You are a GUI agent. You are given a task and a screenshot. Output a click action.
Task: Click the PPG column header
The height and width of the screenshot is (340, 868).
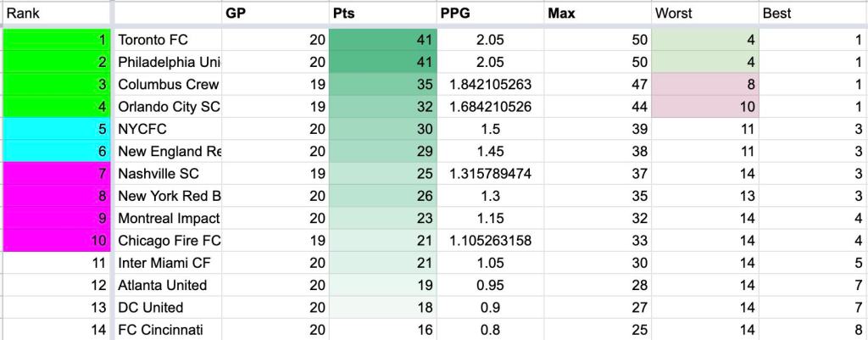[x=489, y=14]
